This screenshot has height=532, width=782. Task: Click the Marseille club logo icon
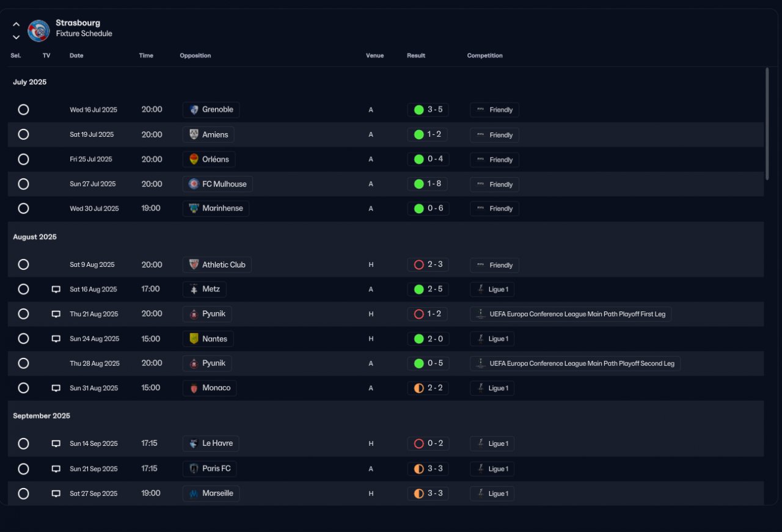(x=194, y=494)
